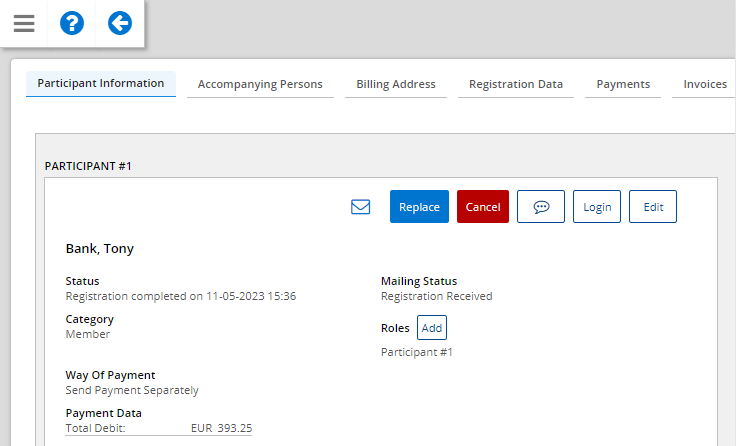Screen dimensions: 736x446
Task: Go to the Registration Data tab
Action: coord(516,85)
